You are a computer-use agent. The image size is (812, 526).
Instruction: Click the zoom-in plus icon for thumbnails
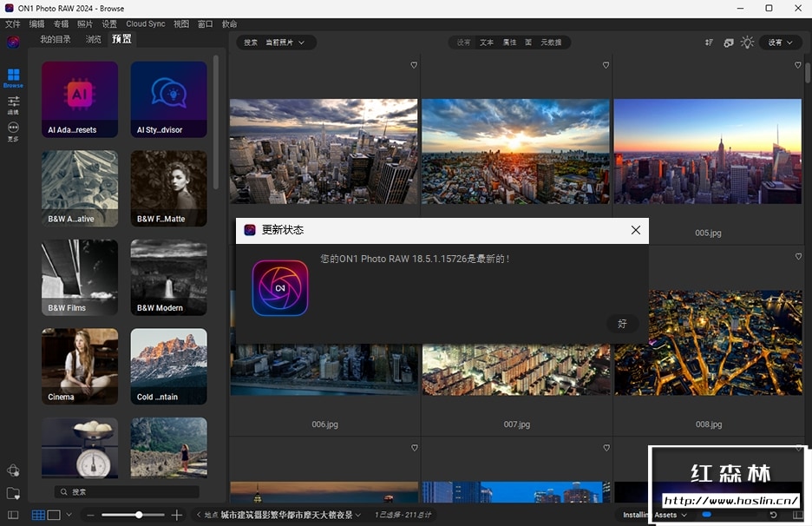click(x=177, y=515)
